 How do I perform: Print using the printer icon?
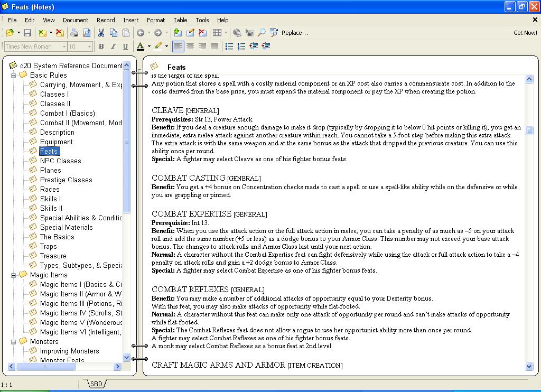coord(74,33)
